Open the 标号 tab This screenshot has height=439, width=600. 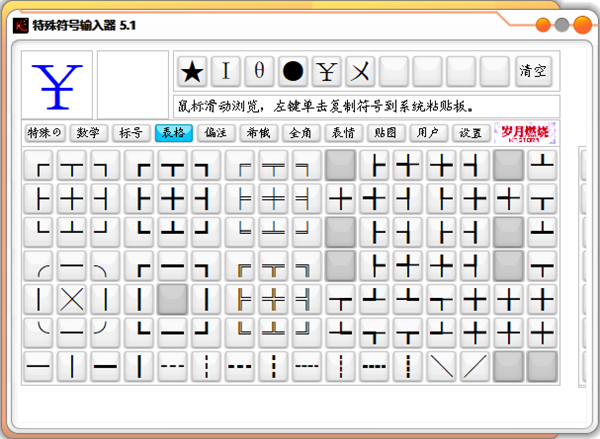pyautogui.click(x=131, y=133)
